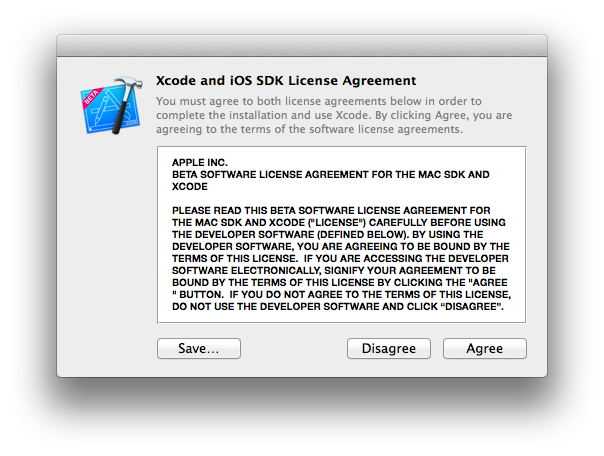Image resolution: width=604 pixels, height=456 pixels.
Task: Click the Xcode beta hammer icon
Action: coord(111,105)
